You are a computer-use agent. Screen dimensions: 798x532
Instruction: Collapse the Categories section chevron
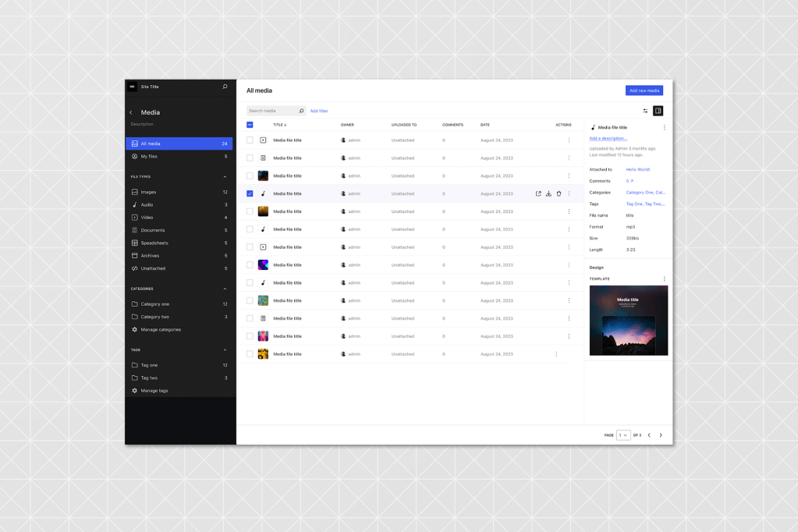coord(225,289)
